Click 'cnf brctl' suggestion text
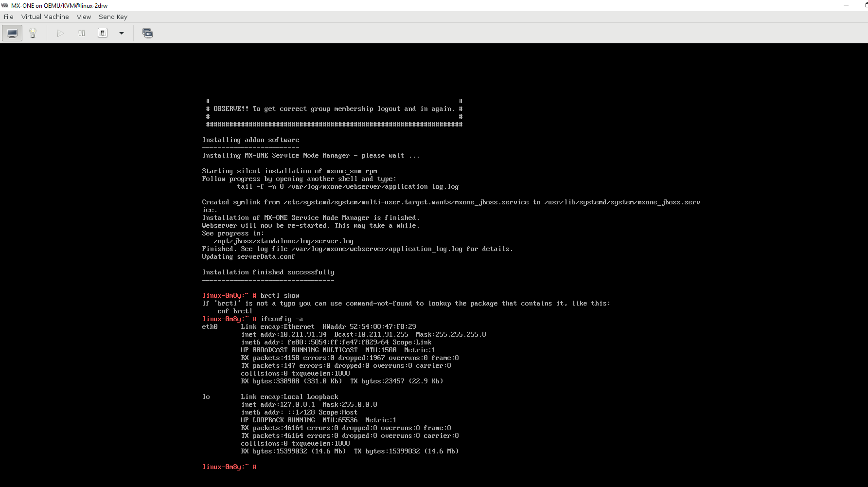This screenshot has width=868, height=487. (x=235, y=311)
